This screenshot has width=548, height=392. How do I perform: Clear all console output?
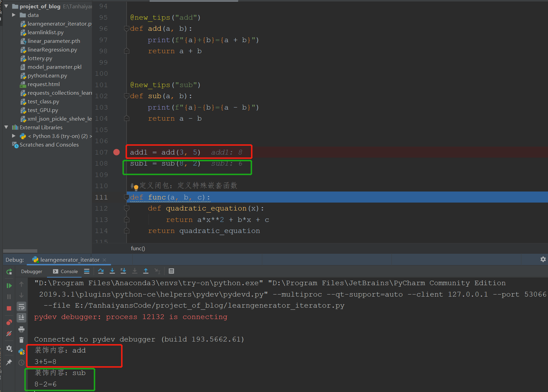(21, 340)
